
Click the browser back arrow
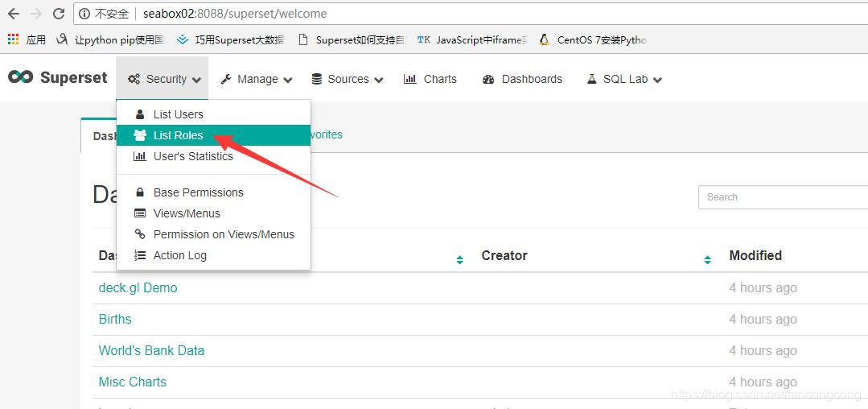coord(14,14)
